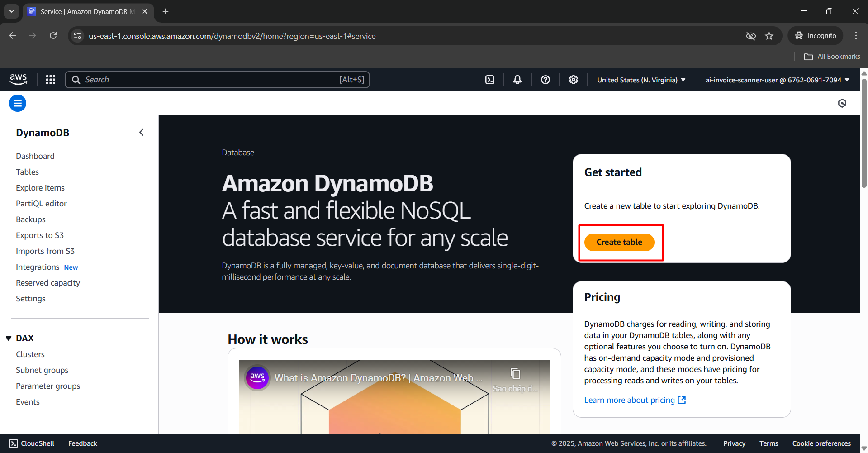Click the AWS logo home icon

tap(19, 79)
